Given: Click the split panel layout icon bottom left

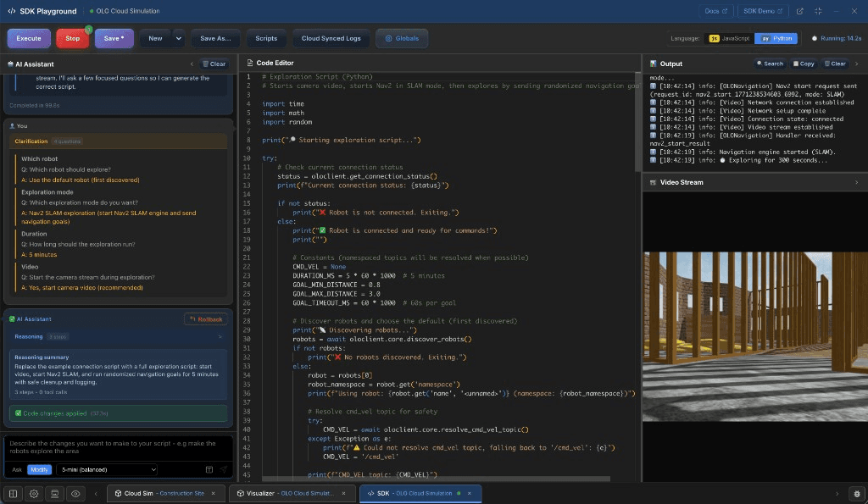Looking at the screenshot, I should (x=12, y=494).
